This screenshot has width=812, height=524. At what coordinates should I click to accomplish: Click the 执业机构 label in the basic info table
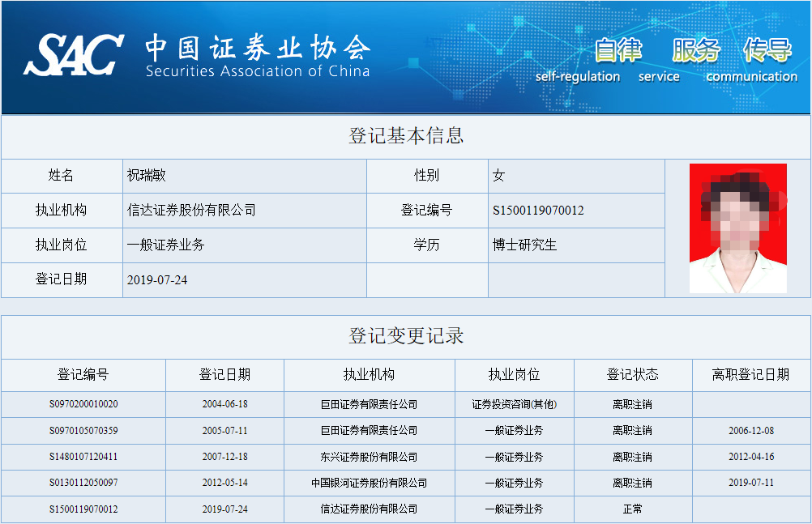click(61, 211)
